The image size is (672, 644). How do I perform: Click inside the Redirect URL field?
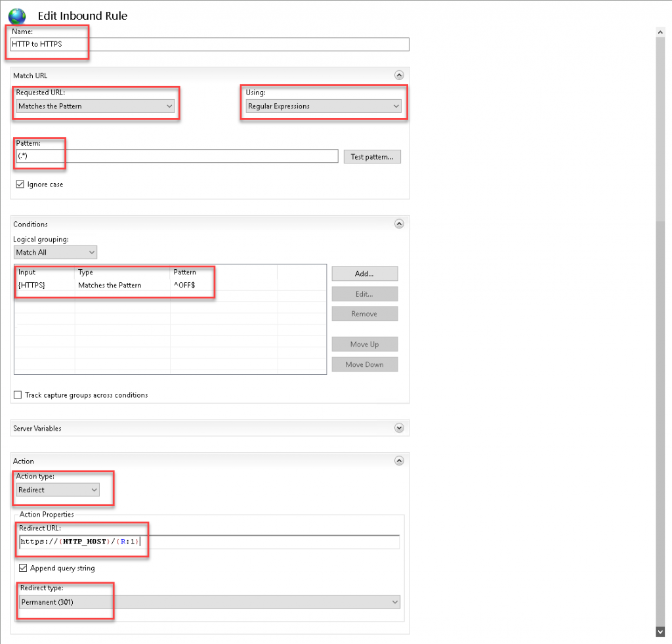(262, 542)
